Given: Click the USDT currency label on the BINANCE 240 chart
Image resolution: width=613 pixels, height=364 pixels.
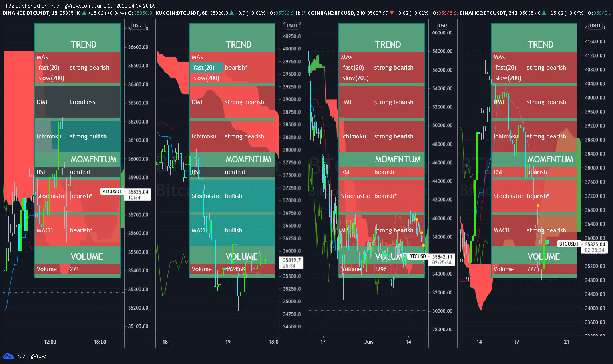Looking at the screenshot, I should coord(595,26).
